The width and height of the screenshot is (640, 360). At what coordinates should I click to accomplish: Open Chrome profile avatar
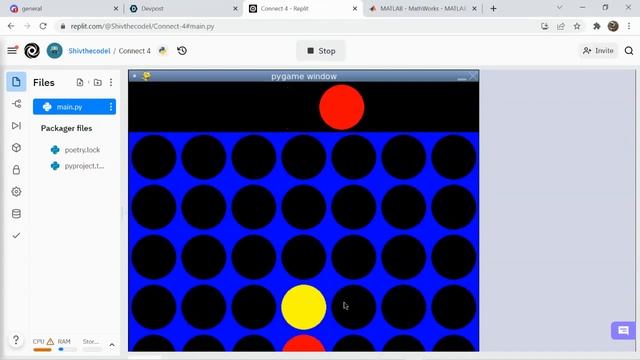tap(613, 26)
